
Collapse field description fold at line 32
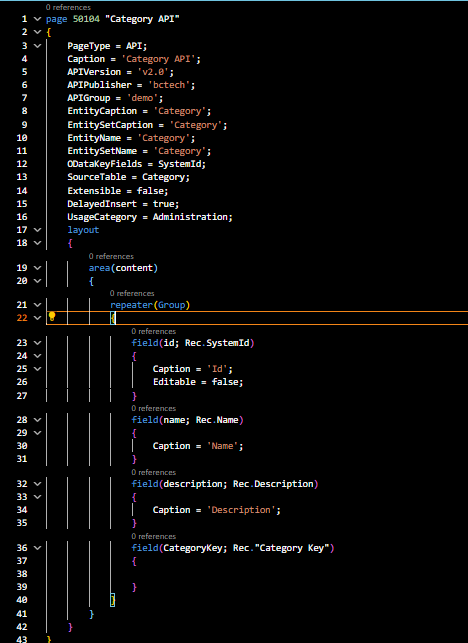coord(37,484)
